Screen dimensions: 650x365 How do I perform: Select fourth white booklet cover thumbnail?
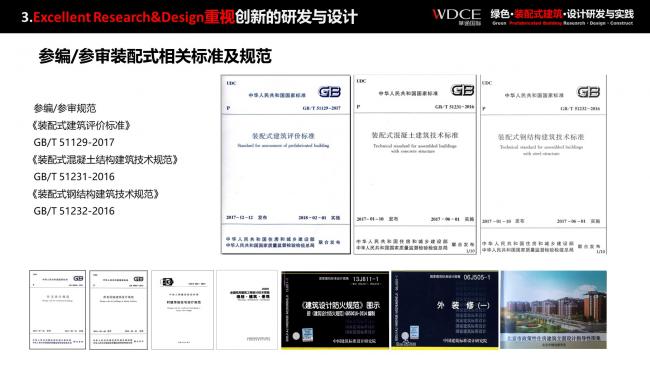coord(247,310)
